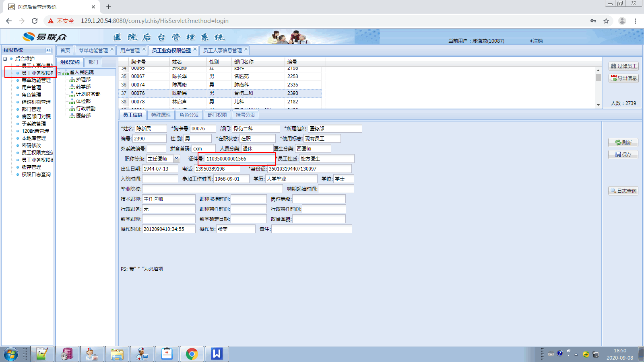Open clipboard medical app in taskbar
644x362 pixels.
click(x=167, y=354)
